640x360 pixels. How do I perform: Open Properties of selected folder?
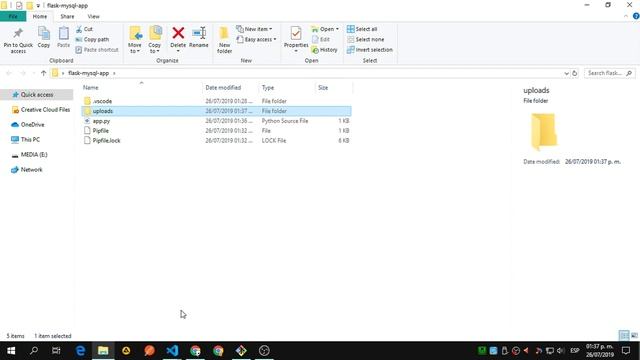tap(296, 39)
